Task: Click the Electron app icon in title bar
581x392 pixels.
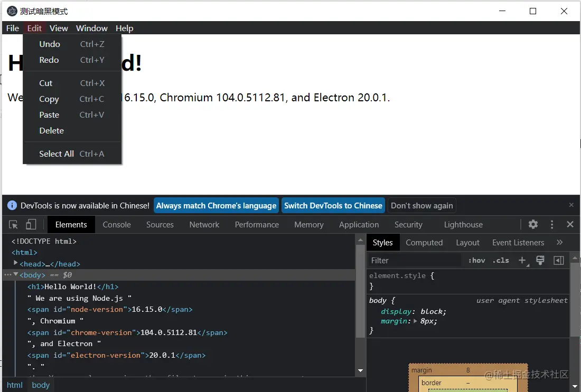Action: [12, 11]
